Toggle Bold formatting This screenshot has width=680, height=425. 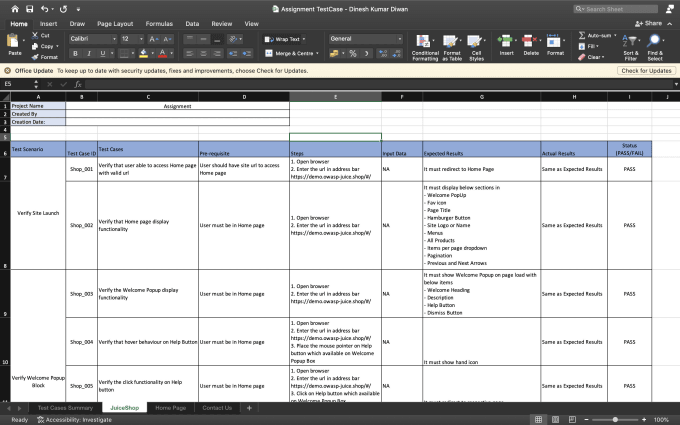pyautogui.click(x=75, y=53)
